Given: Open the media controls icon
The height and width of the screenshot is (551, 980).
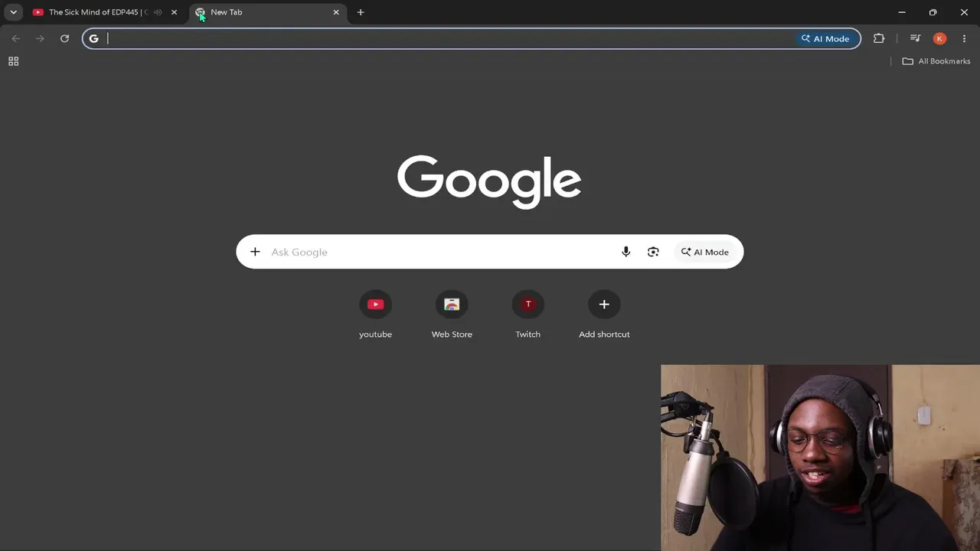Looking at the screenshot, I should 915,38.
